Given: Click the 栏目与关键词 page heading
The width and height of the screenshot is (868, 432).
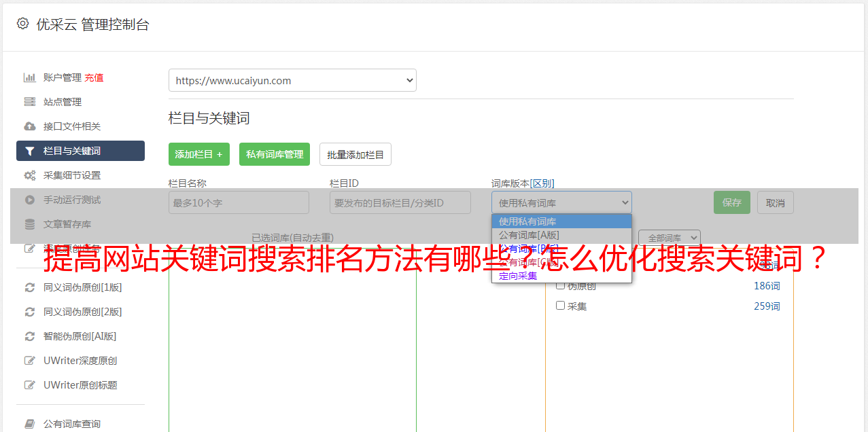Looking at the screenshot, I should point(209,118).
